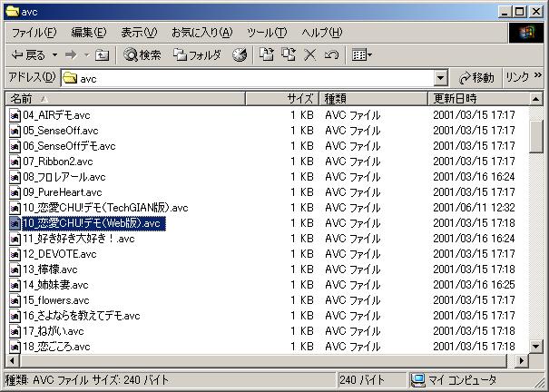Open the Back button history dropdown arrow

(x=53, y=55)
